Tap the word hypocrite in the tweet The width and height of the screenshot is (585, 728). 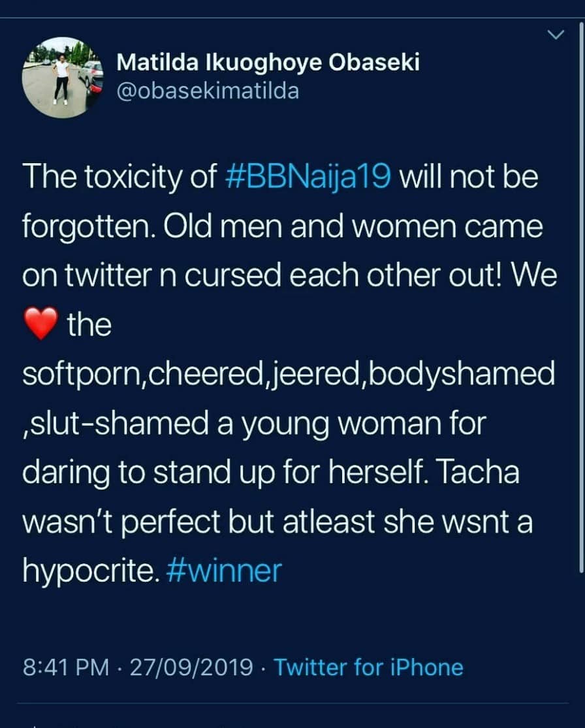tap(88, 571)
